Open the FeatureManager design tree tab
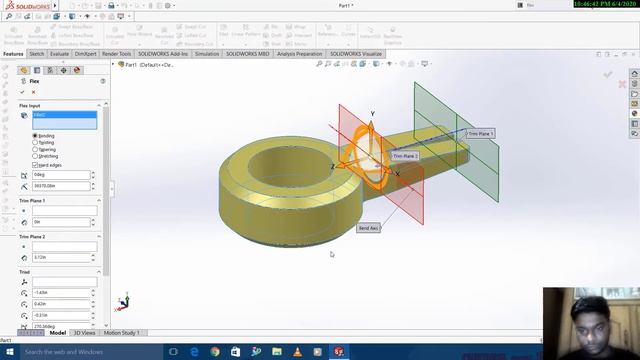Viewport: 640px width, 360px height. (x=24, y=70)
